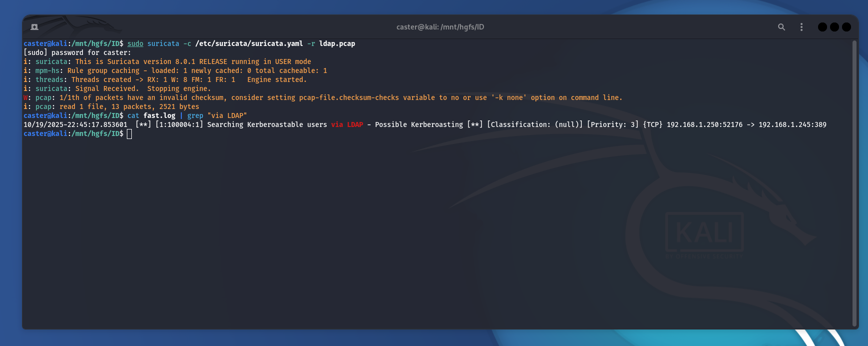Open the terminal search (magnifier) icon

782,27
